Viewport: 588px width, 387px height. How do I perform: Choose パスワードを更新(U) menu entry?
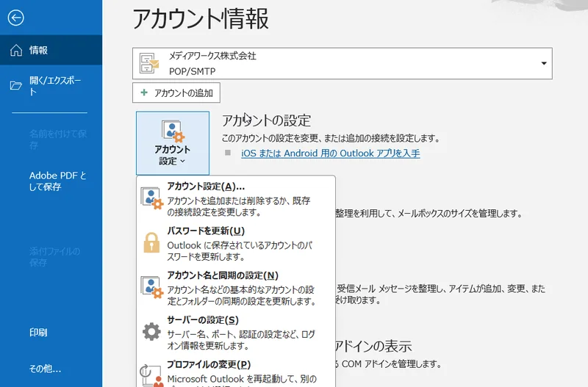click(236, 243)
